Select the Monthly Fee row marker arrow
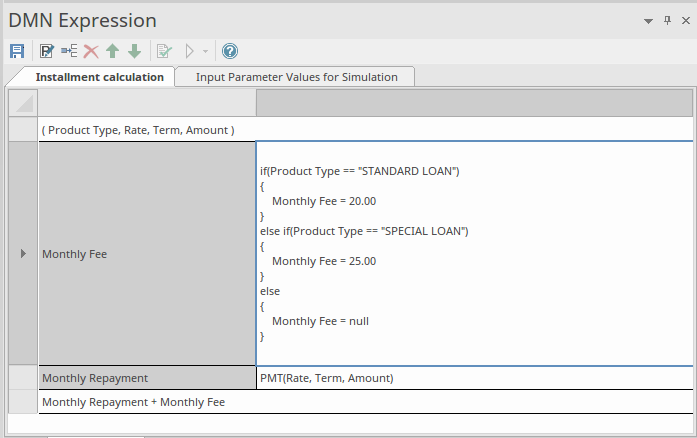The height and width of the screenshot is (438, 697). pos(23,254)
